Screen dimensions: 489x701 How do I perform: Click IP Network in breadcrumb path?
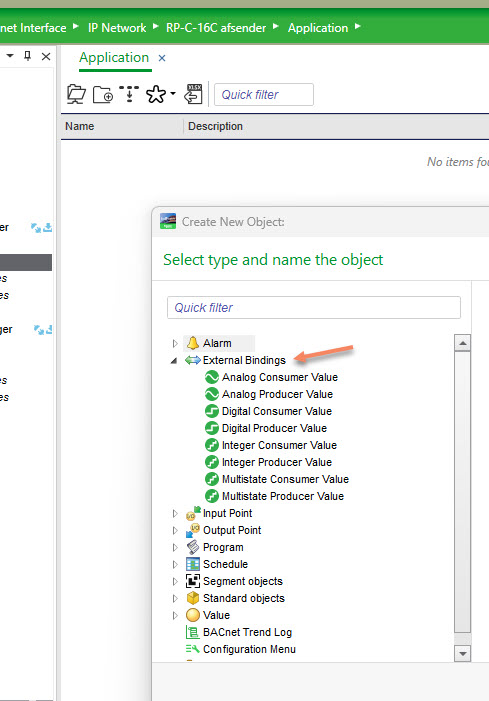[117, 28]
